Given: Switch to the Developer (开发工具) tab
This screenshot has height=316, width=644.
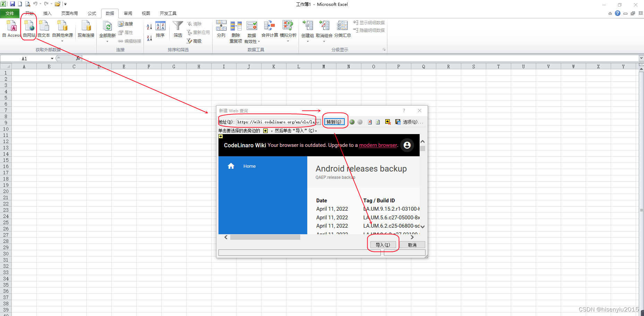Looking at the screenshot, I should pos(168,14).
